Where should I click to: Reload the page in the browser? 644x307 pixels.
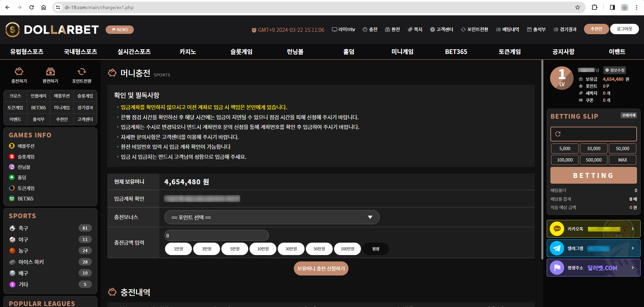click(32, 7)
